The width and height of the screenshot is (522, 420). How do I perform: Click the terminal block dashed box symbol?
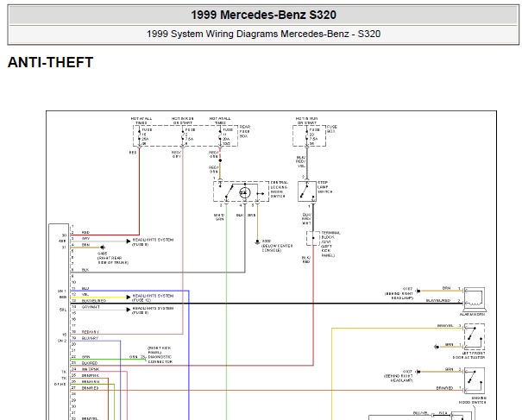(x=313, y=238)
